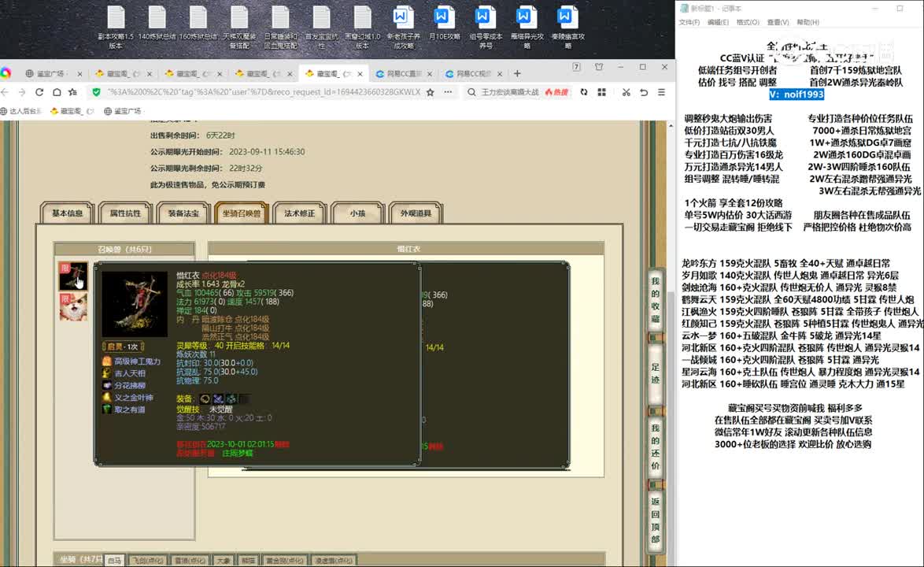Select the 白马 mount tab
This screenshot has height=567, width=924.
115,561
